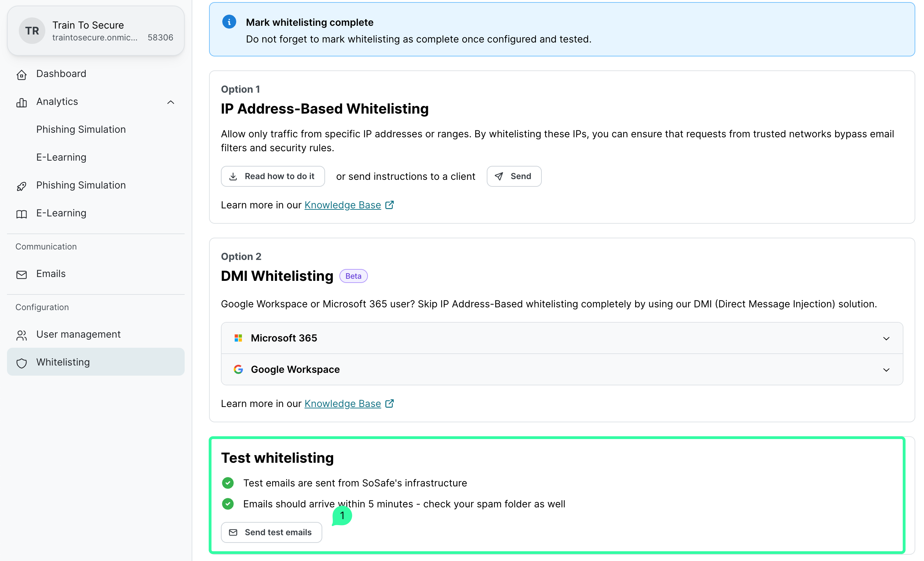Click the Analytics bar chart icon
924x561 pixels.
[21, 102]
